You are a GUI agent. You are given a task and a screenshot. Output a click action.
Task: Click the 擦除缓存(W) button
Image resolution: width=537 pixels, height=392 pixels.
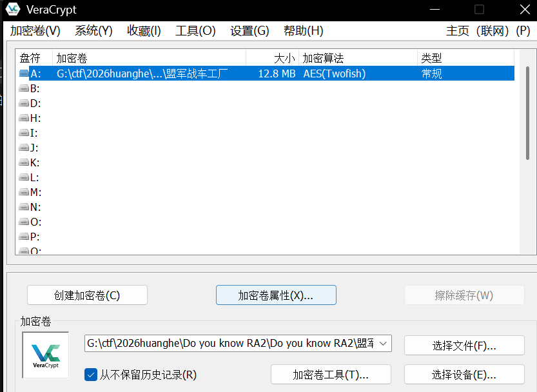click(x=464, y=295)
